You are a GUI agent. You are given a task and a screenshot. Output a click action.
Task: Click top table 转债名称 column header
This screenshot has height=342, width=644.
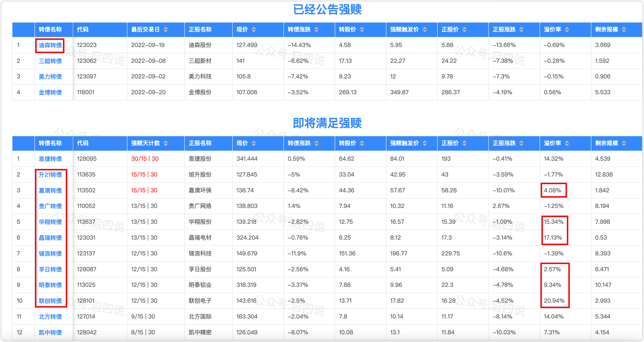pos(50,29)
